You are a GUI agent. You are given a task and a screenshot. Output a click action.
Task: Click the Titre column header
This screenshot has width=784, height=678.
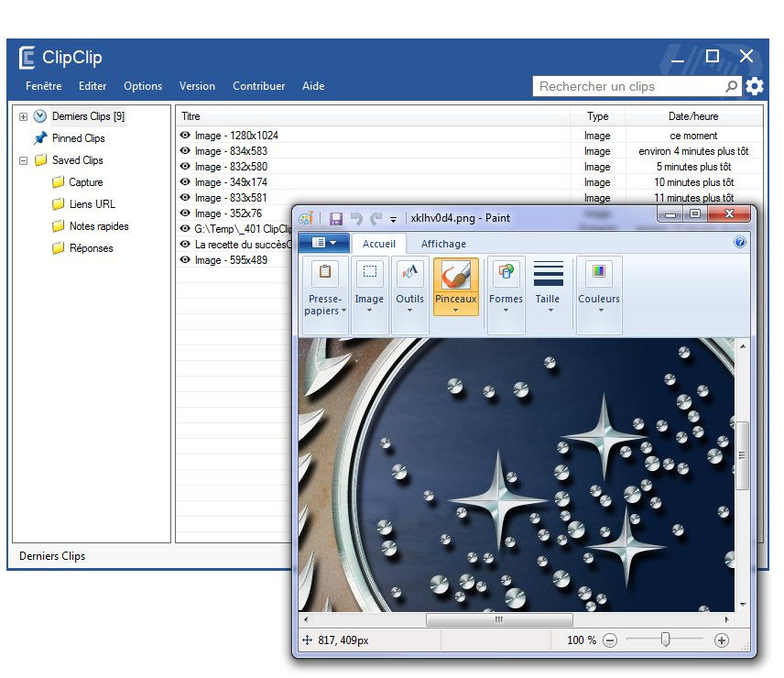tap(373, 116)
